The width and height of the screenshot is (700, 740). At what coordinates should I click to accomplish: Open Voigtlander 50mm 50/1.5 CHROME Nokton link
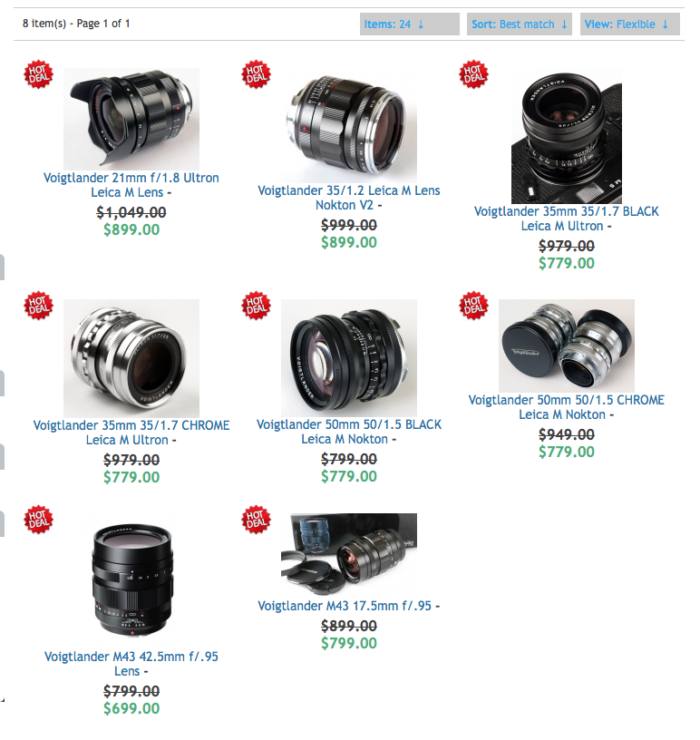(567, 407)
